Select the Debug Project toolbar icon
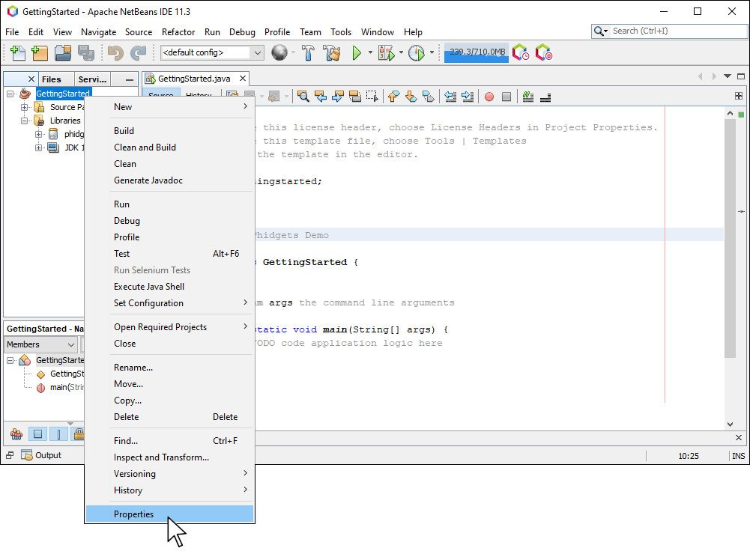This screenshot has height=560, width=750. (385, 53)
